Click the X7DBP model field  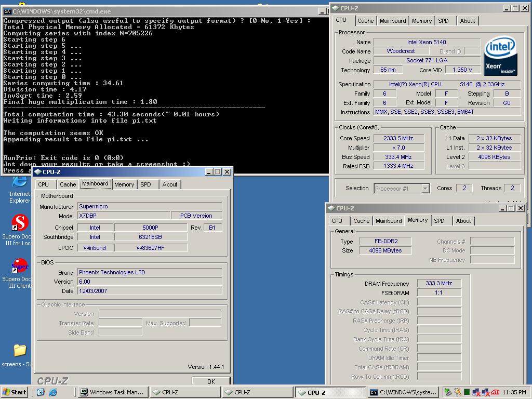coord(124,216)
